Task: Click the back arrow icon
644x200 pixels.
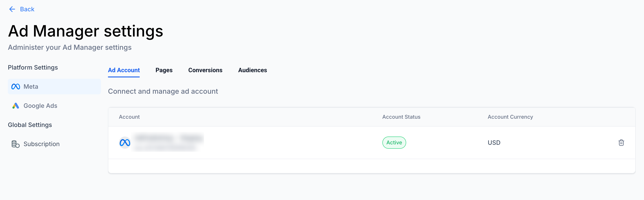Action: 12,9
